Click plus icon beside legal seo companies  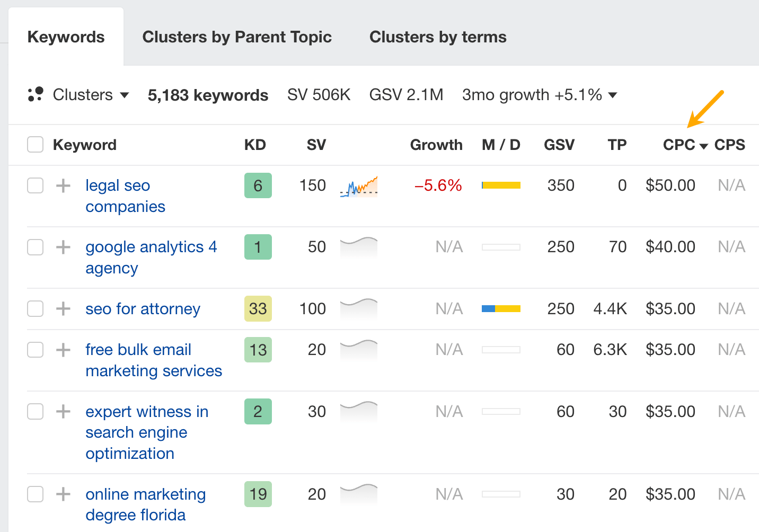click(63, 185)
